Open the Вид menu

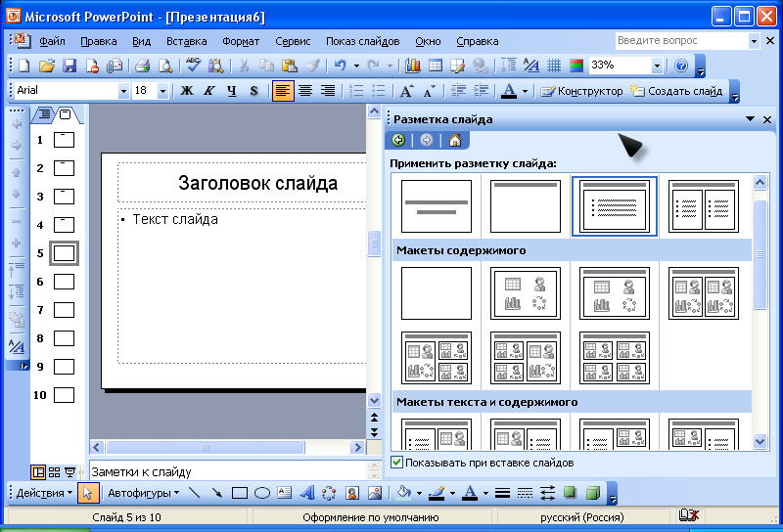141,41
